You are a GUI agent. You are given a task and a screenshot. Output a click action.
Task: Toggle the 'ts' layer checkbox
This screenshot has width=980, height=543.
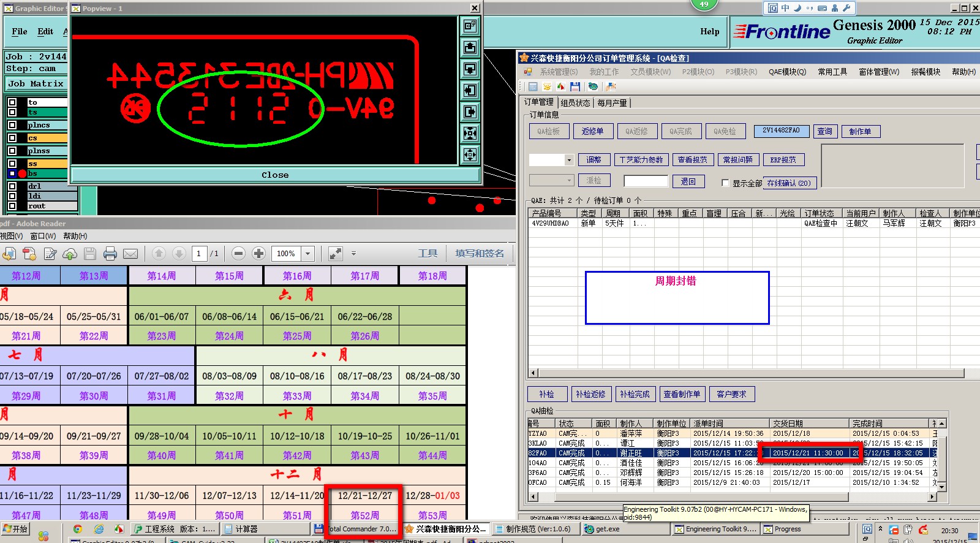[12, 112]
